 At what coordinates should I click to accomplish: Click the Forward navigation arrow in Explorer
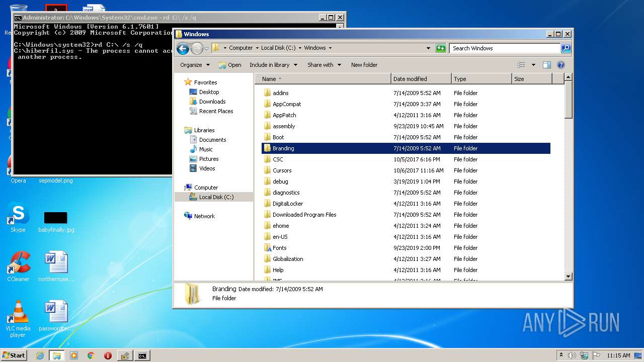pos(197,48)
